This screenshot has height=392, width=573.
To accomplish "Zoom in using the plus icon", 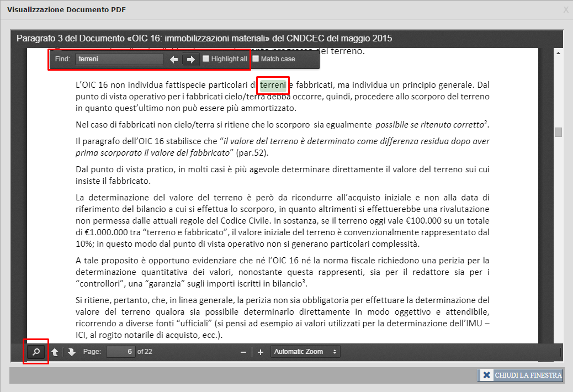I will tap(261, 352).
